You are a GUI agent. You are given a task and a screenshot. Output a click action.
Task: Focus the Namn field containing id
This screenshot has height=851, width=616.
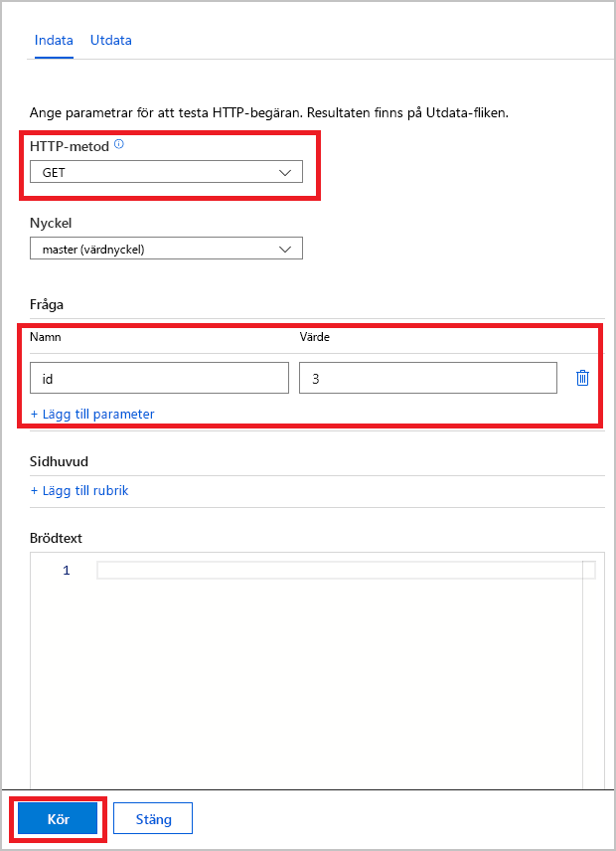click(x=159, y=378)
